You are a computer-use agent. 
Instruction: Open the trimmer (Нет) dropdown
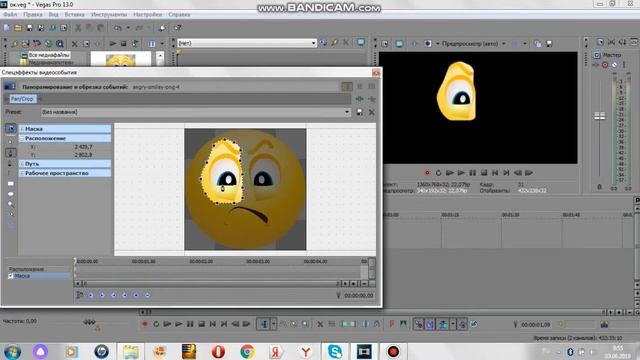(313, 43)
